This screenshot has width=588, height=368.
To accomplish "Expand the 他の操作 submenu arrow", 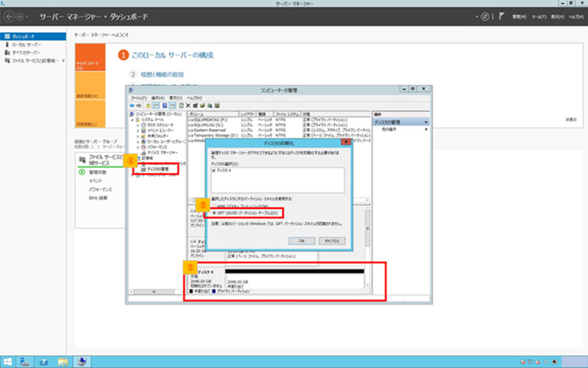I will click(x=426, y=129).
